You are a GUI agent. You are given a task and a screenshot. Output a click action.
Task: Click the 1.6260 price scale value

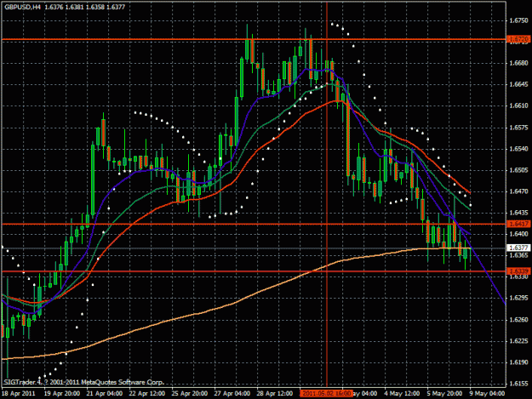519,320
